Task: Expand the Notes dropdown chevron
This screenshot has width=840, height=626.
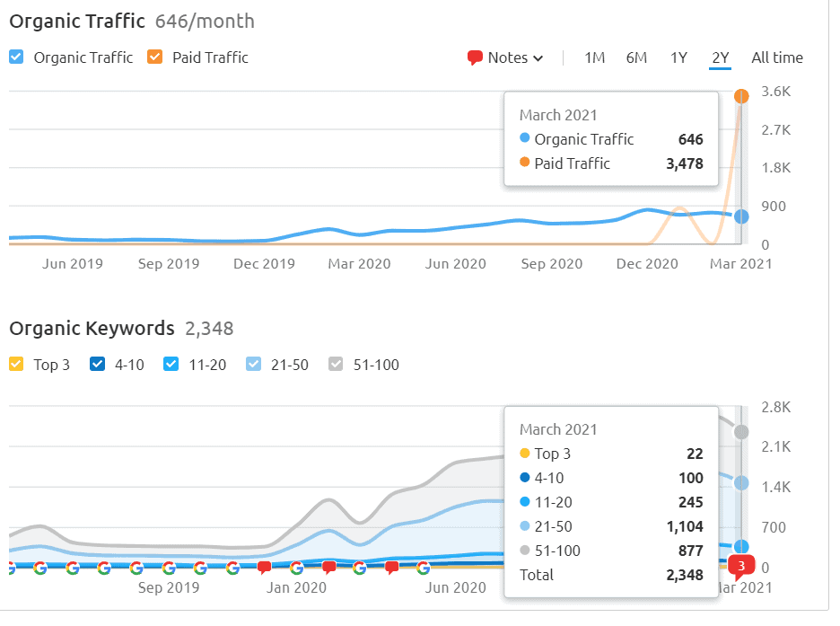Action: [538, 58]
